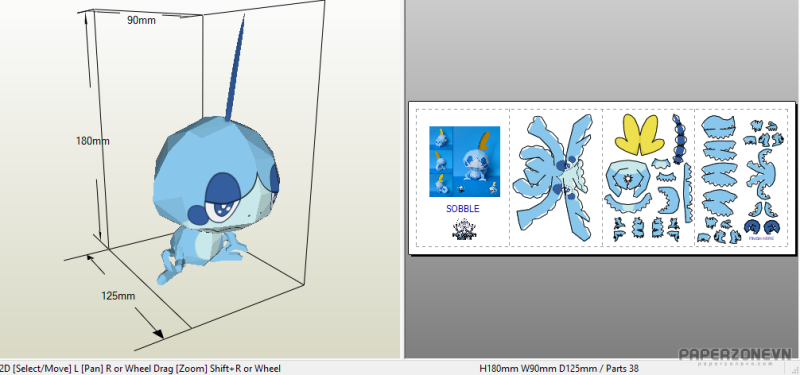Open the Sobble reference photo thumbnail
This screenshot has height=375, width=800.
pyautogui.click(x=464, y=161)
